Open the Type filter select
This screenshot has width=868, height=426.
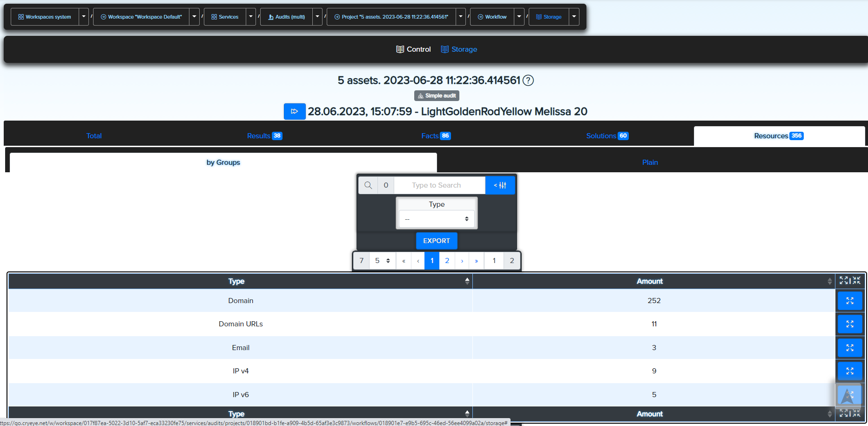(437, 219)
